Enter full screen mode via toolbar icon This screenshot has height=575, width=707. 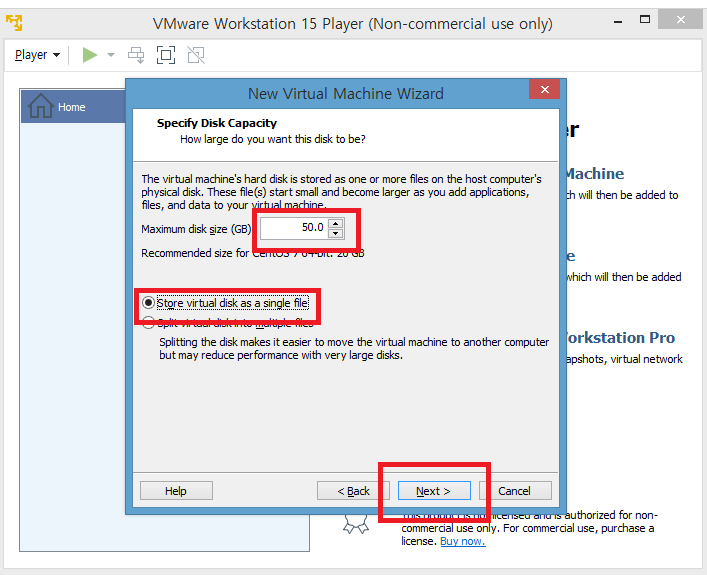coord(166,55)
